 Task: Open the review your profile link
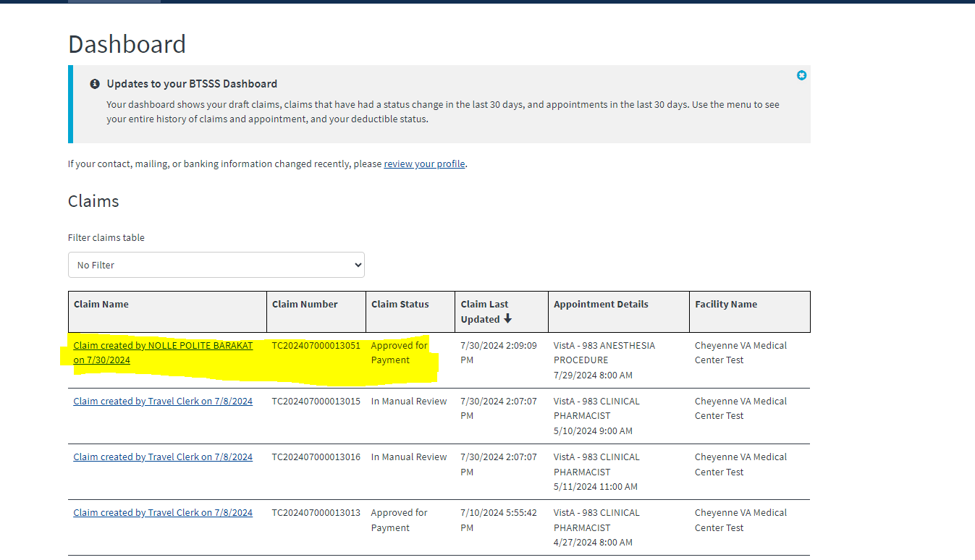tap(424, 164)
